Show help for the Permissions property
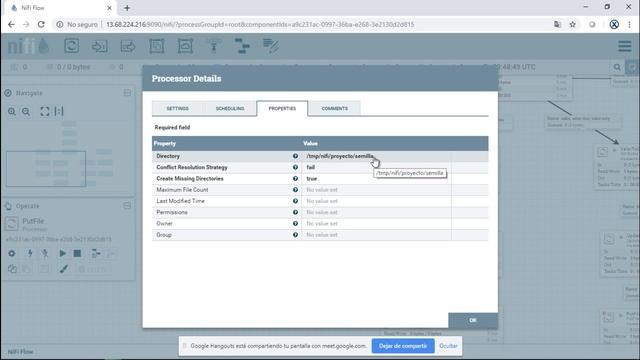This screenshot has width=640, height=360. point(295,212)
